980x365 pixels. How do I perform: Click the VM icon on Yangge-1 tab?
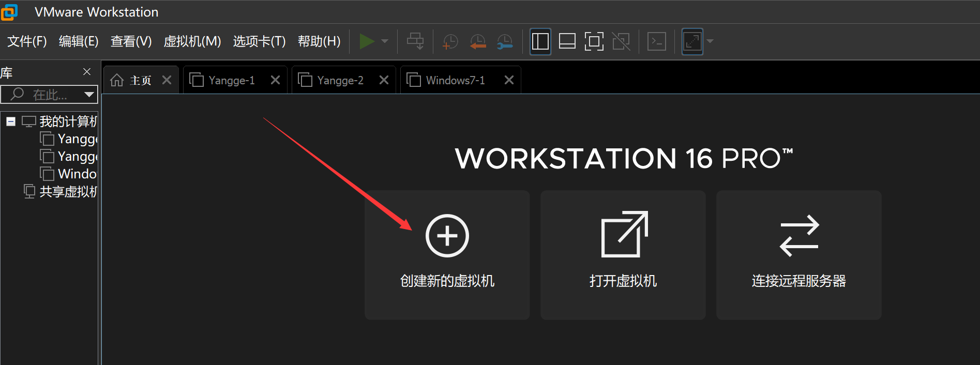point(197,80)
